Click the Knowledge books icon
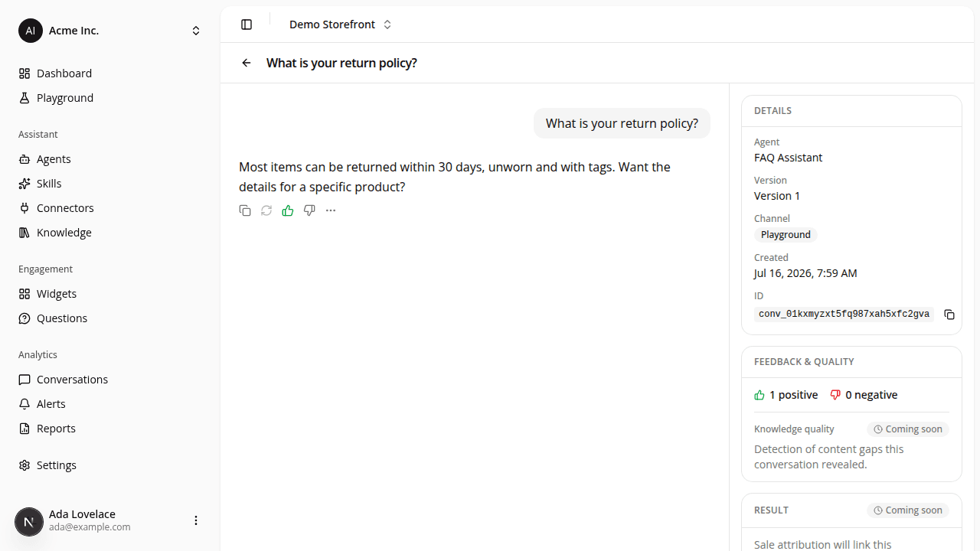 point(24,233)
